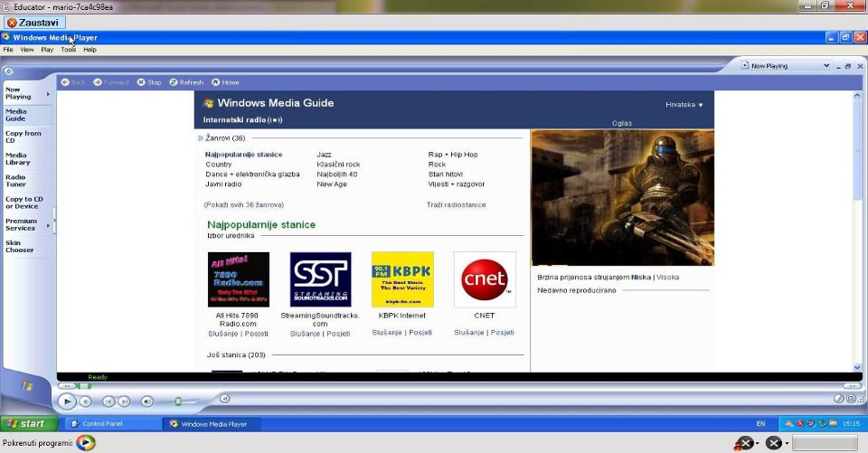This screenshot has height=453, width=868.
Task: Click Slušanje under All Hits 7890 Radio
Action: (x=223, y=334)
